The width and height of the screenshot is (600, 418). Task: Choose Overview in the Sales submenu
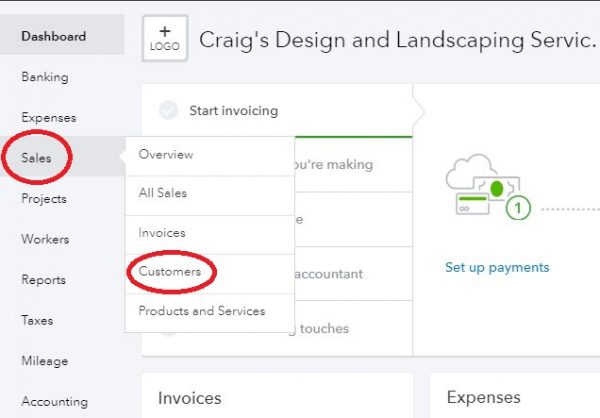click(x=166, y=155)
